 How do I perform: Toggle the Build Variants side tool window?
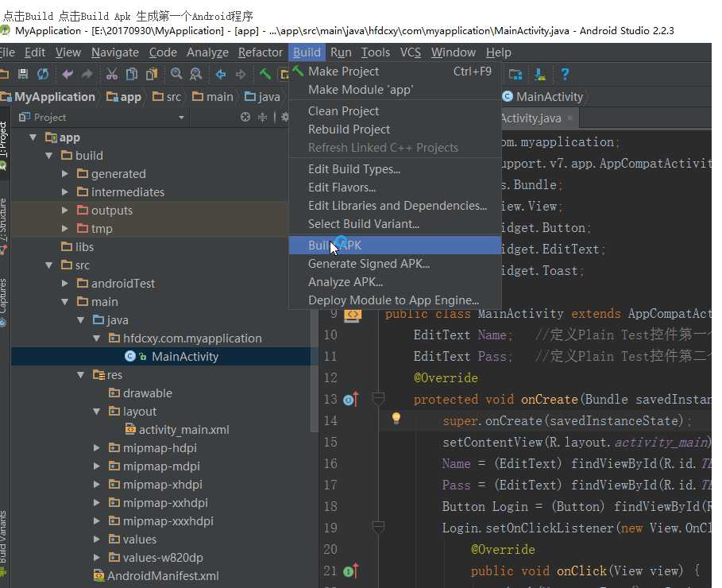(x=4, y=543)
